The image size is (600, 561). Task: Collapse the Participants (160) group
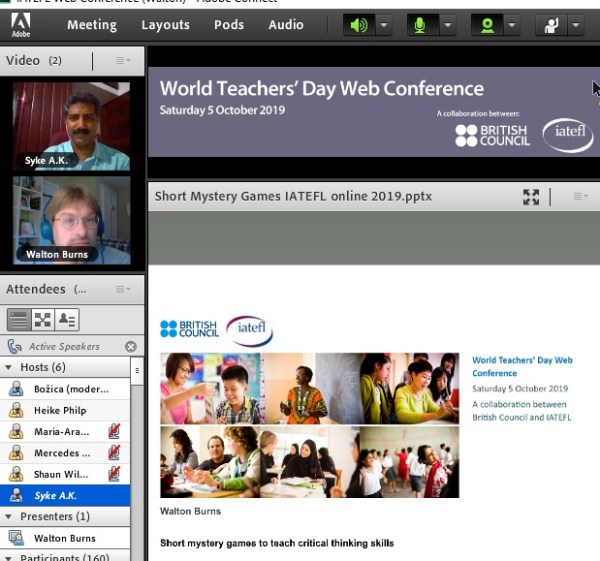tap(8, 558)
